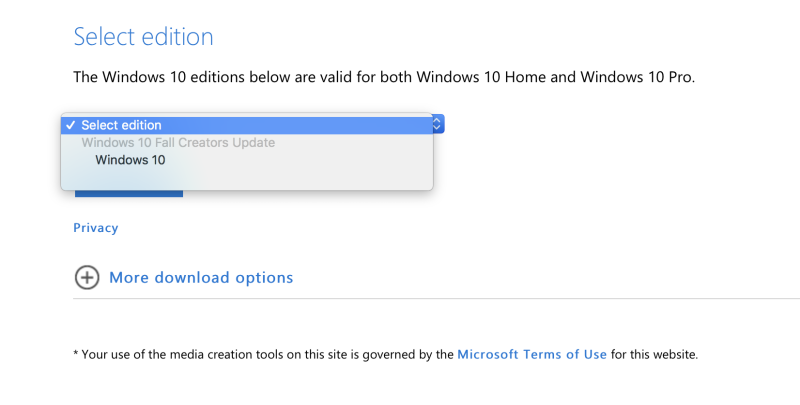Open the Privacy link
Screen dimensions: 800x405
tap(95, 227)
